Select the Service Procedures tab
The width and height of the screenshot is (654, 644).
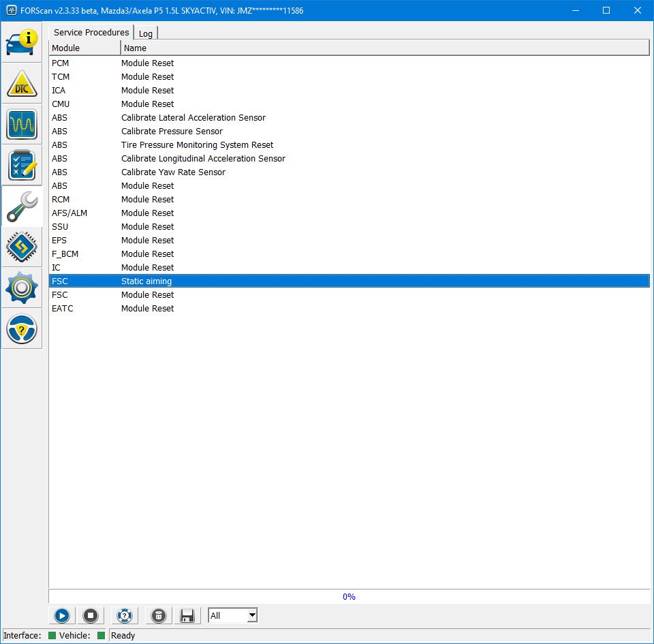click(x=91, y=33)
